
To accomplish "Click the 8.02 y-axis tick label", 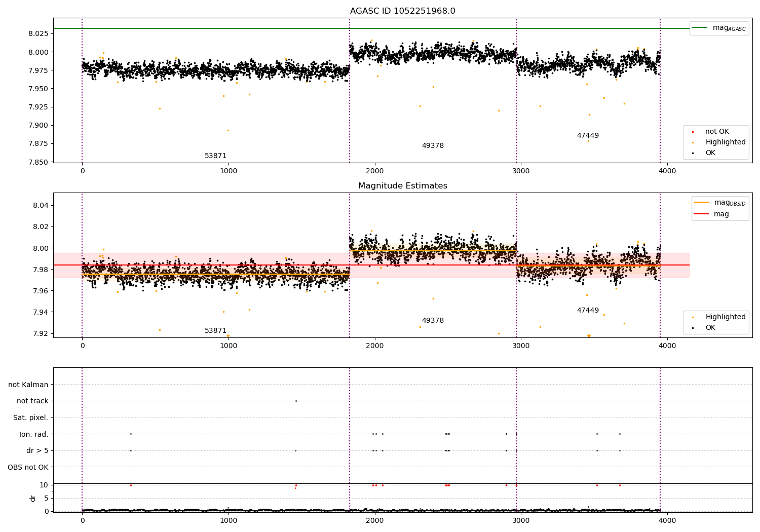I will click(41, 226).
